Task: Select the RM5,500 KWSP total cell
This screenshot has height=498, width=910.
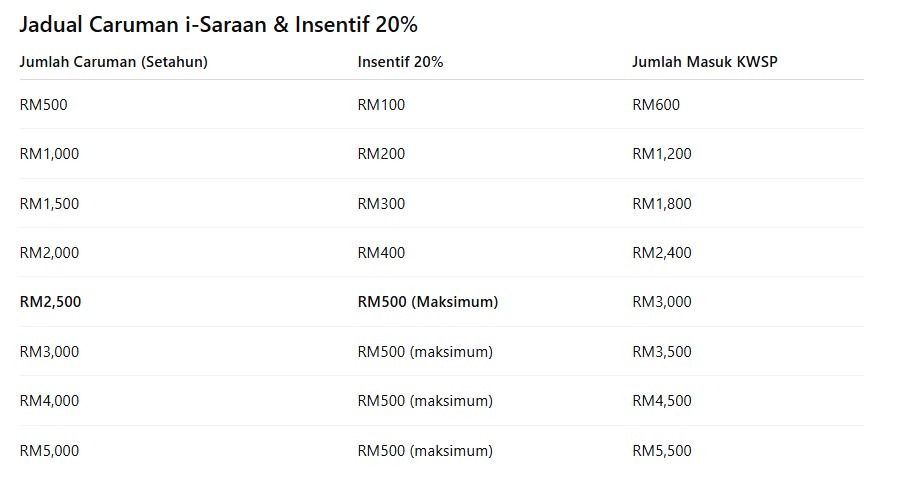Action: pyautogui.click(x=661, y=451)
